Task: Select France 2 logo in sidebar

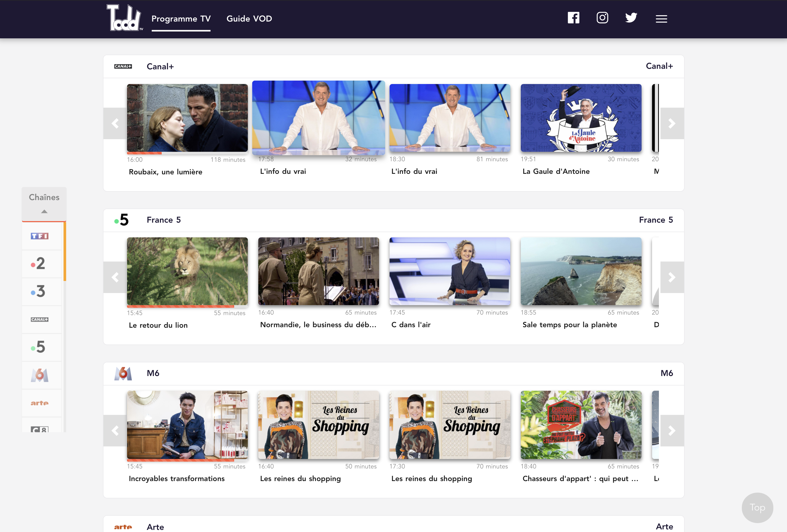Action: click(x=40, y=264)
